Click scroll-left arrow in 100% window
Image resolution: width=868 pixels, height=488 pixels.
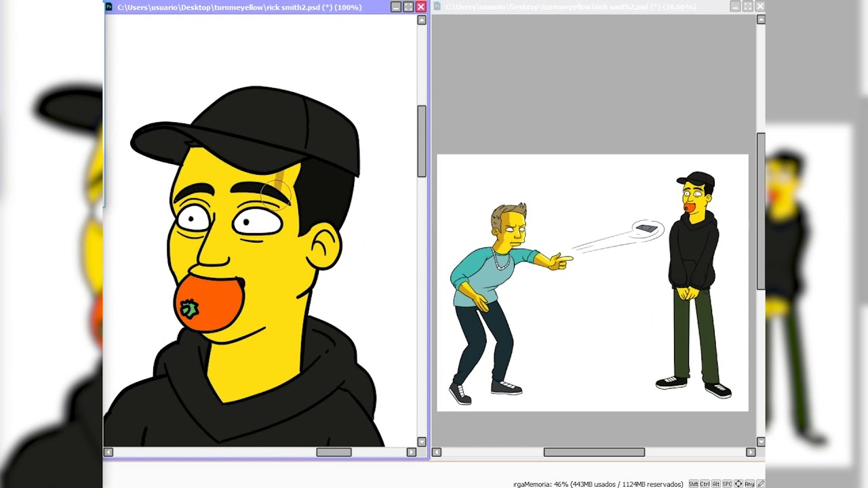click(108, 452)
